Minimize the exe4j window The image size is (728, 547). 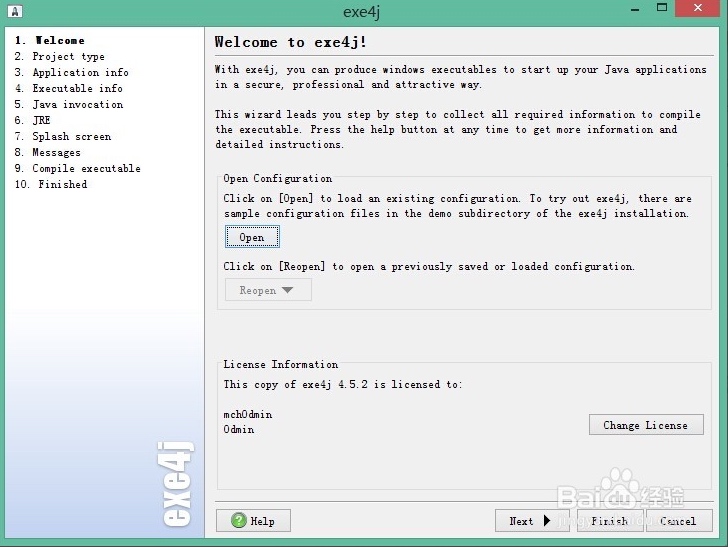click(x=636, y=9)
